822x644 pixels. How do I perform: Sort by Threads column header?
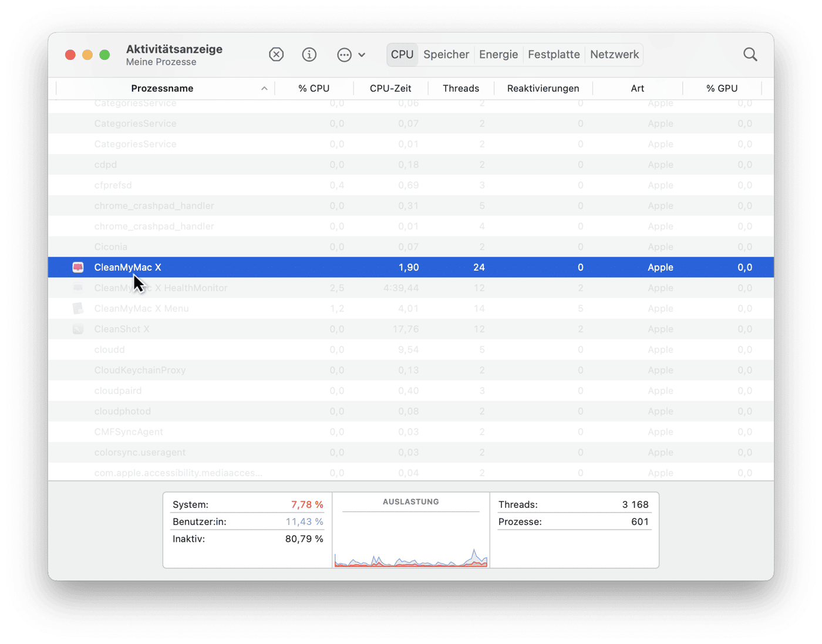(x=461, y=88)
